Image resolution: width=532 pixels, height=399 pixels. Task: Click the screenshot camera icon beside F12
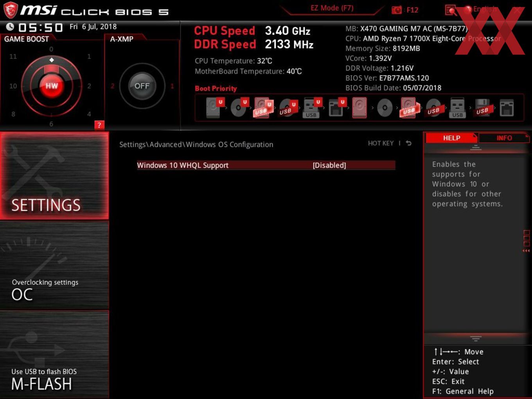click(396, 10)
